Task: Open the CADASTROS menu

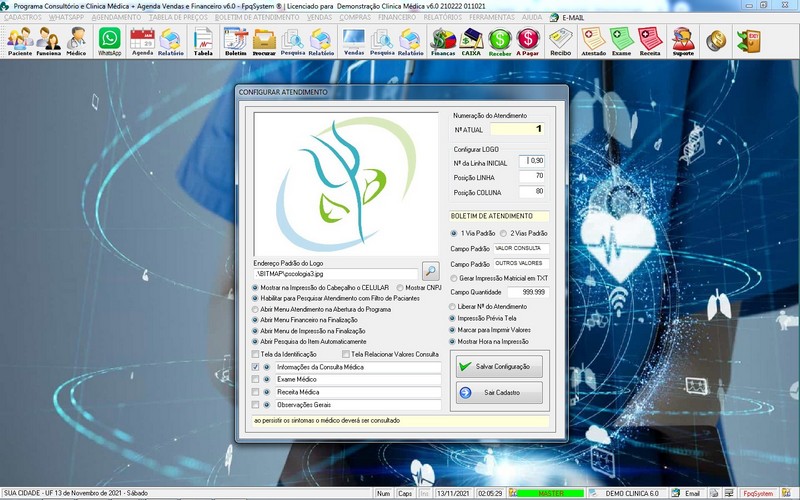Action: tap(22, 17)
